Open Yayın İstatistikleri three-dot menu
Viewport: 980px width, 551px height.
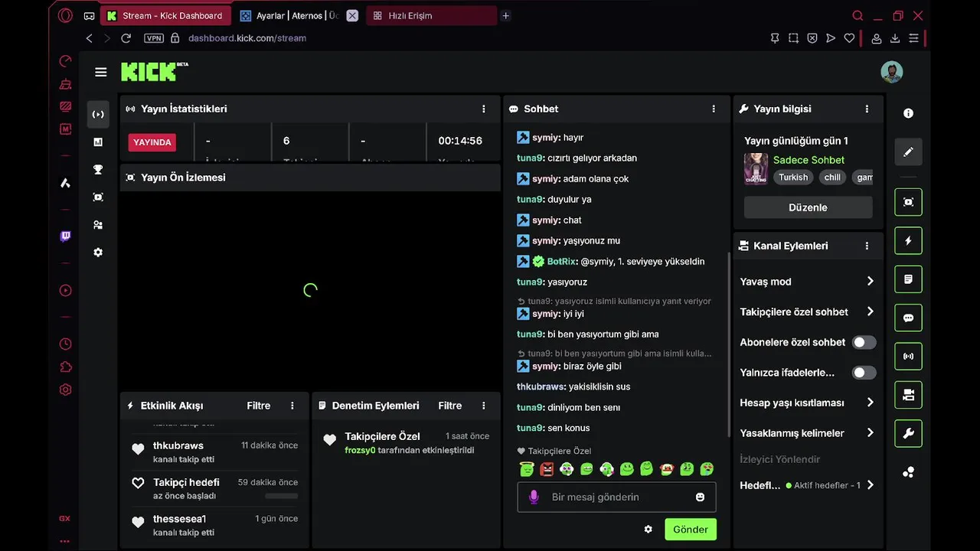(483, 109)
